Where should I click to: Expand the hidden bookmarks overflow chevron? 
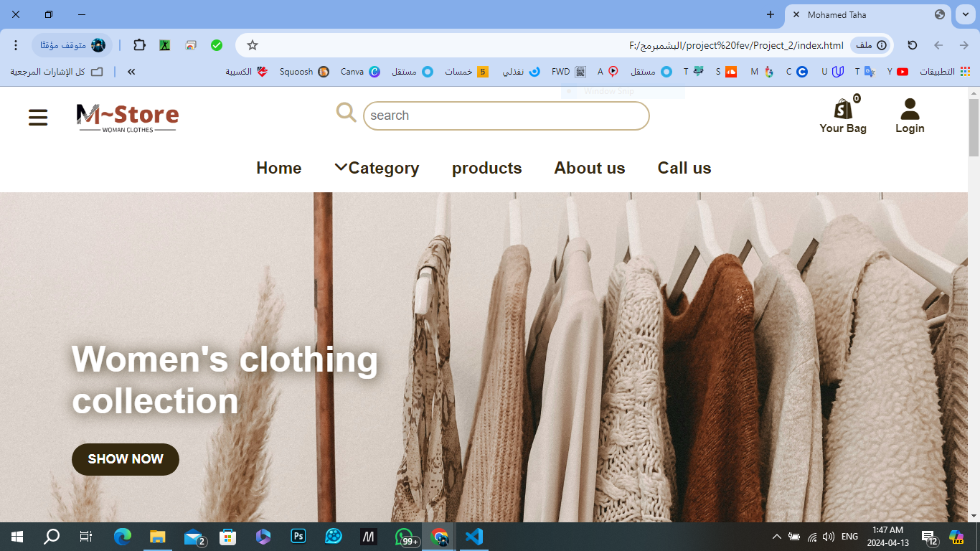(131, 72)
